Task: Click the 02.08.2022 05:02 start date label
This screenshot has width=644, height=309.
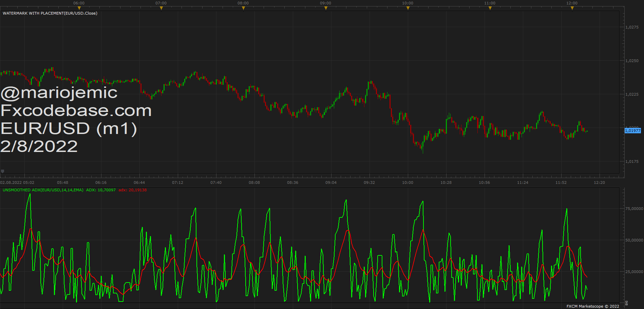Action: (x=17, y=182)
